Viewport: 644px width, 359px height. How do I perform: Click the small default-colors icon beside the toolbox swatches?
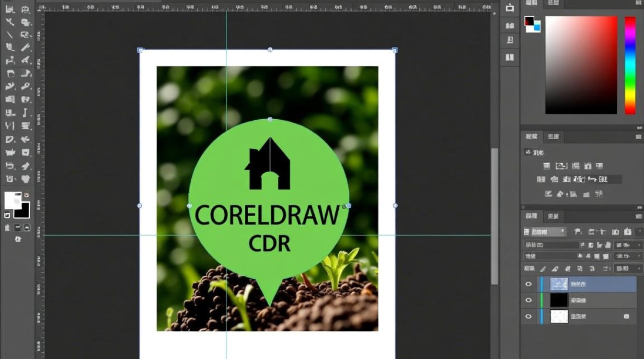click(7, 215)
